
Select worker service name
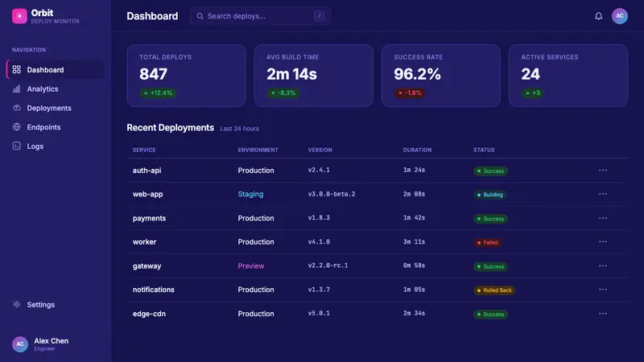click(145, 242)
